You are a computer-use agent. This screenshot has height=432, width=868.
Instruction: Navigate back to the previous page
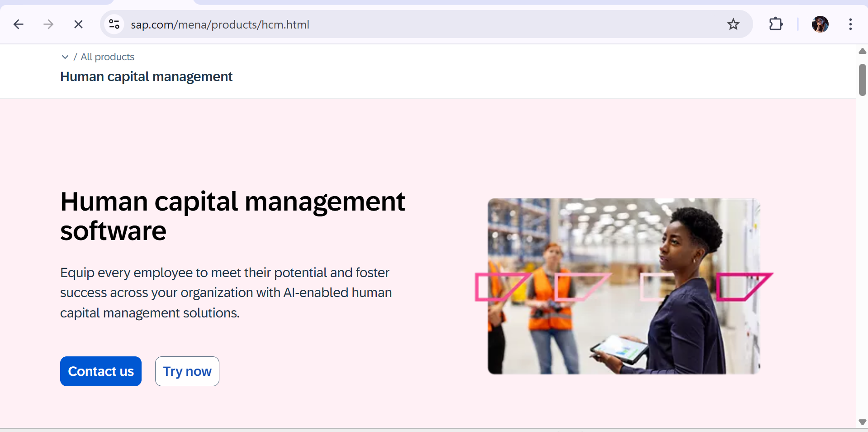18,24
